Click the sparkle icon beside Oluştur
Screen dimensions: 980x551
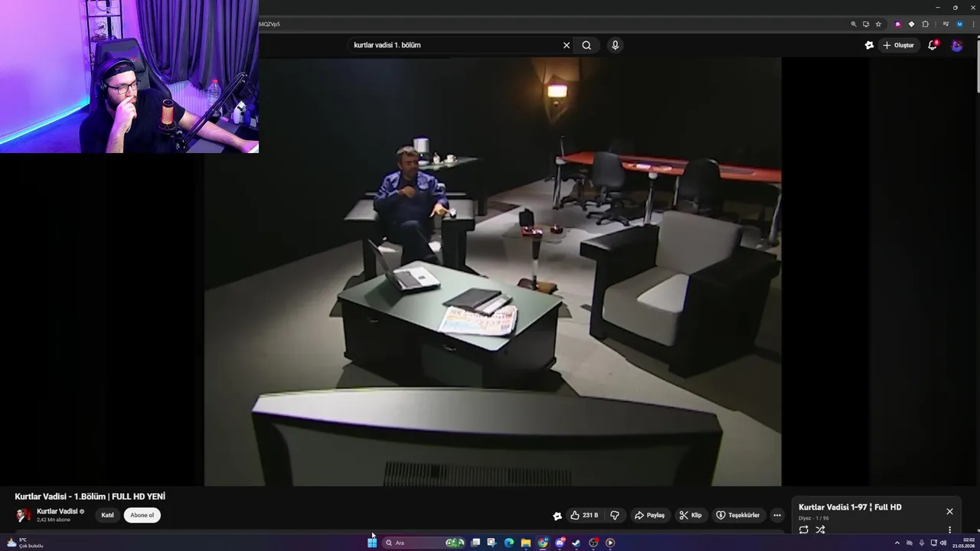point(869,45)
